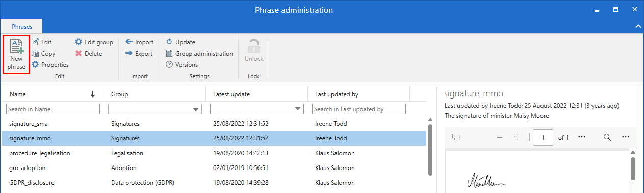Open the preview table of contents icon

[456, 137]
